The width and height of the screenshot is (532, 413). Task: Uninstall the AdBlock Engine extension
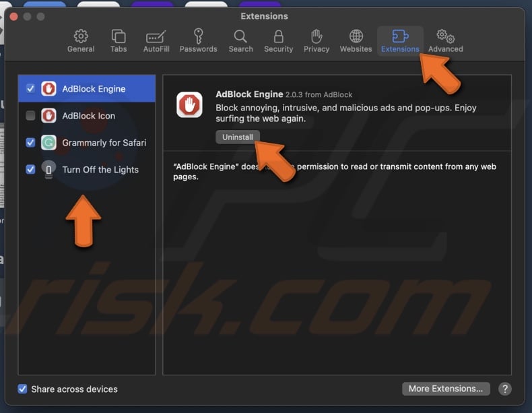238,137
